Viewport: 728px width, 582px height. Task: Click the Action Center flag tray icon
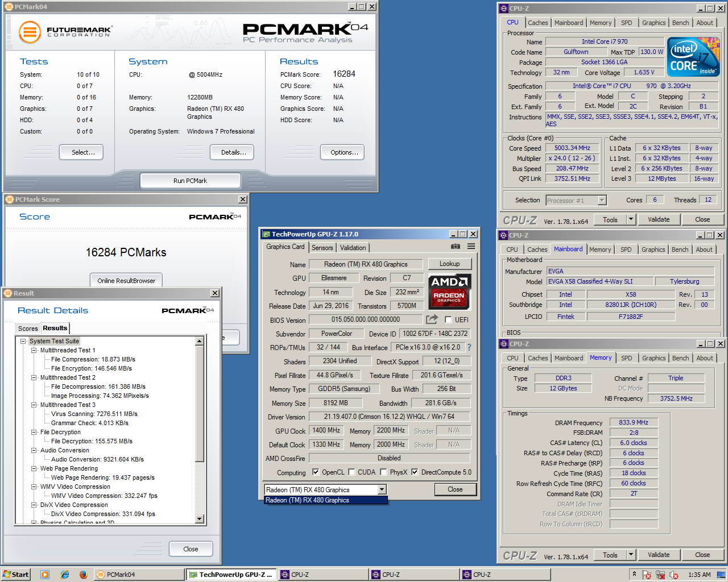(647, 575)
